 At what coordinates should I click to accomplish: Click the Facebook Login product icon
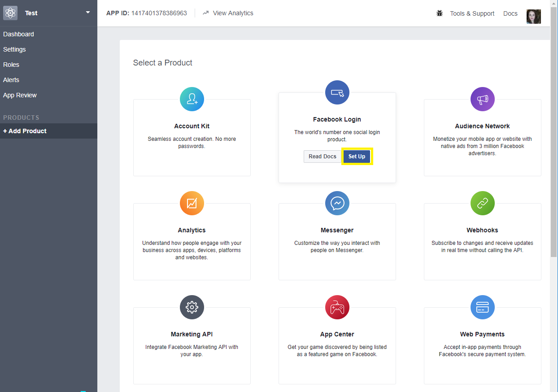click(x=337, y=92)
